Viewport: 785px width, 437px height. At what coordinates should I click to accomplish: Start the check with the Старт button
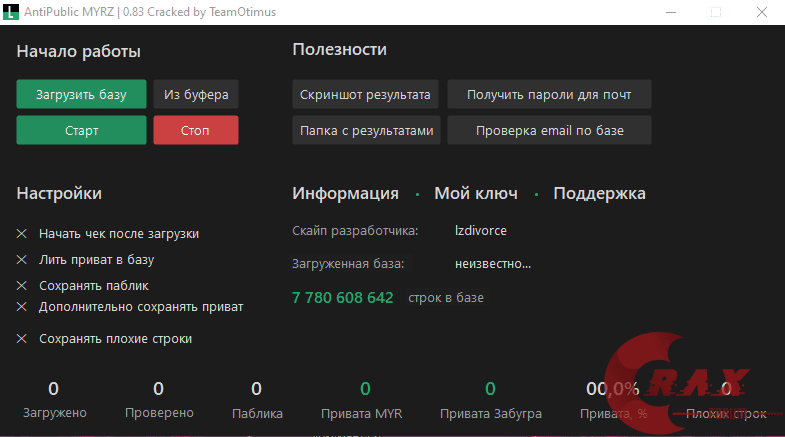pos(81,130)
